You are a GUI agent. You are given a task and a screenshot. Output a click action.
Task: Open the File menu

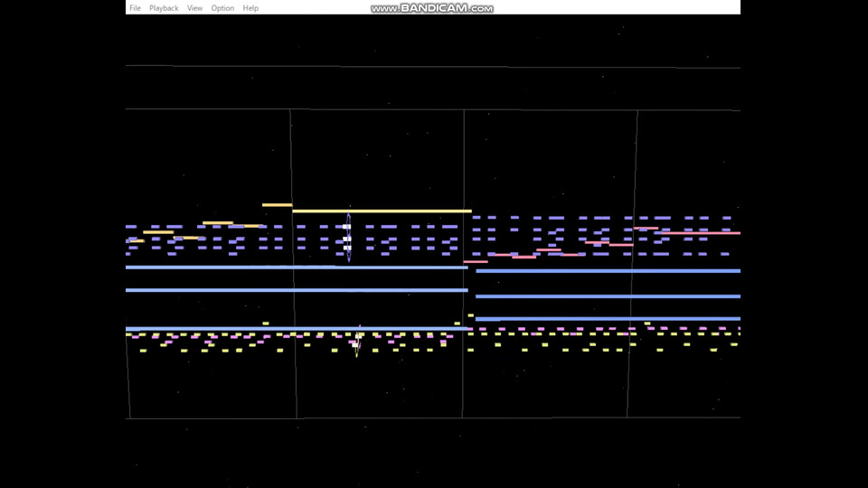click(135, 8)
